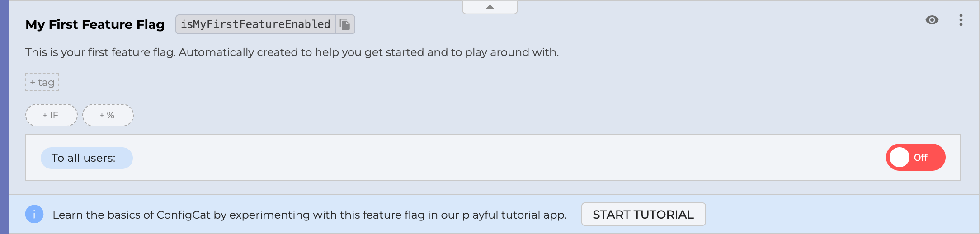Click the plus sign in the tag chip

(33, 83)
